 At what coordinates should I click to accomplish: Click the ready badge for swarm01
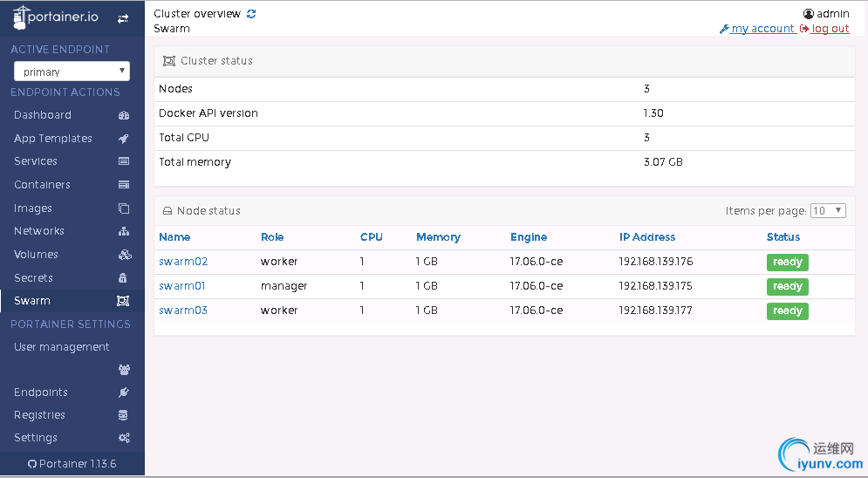pyautogui.click(x=787, y=287)
